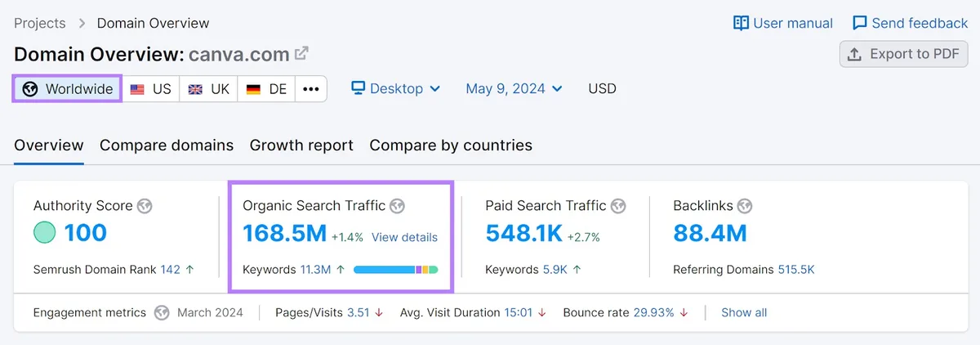Click the globe icon next to Authority Score
The image size is (980, 345).
point(145,206)
